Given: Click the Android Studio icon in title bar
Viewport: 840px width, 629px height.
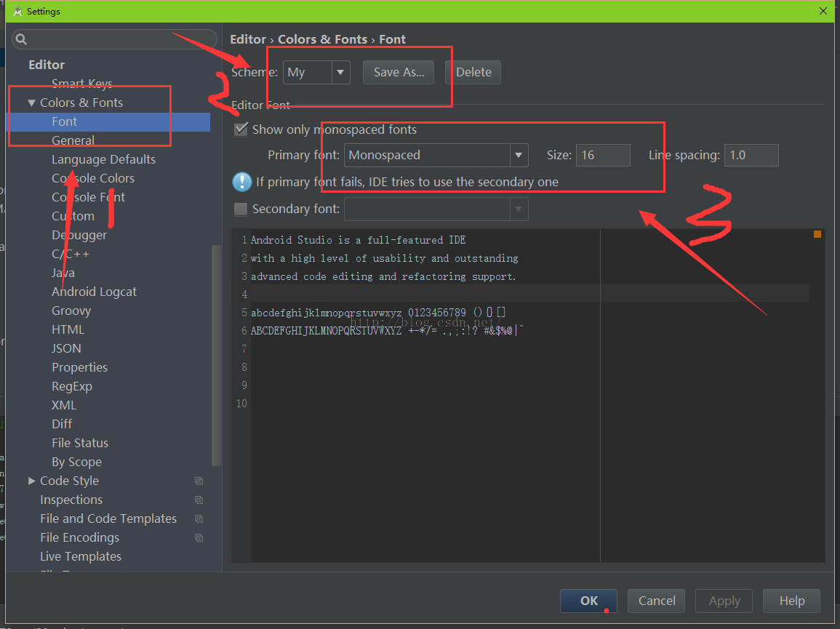Looking at the screenshot, I should coord(17,11).
